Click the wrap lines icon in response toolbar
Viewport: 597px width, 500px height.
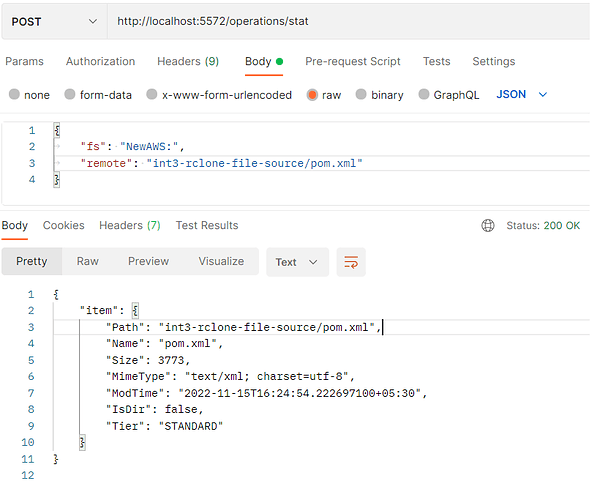[351, 262]
